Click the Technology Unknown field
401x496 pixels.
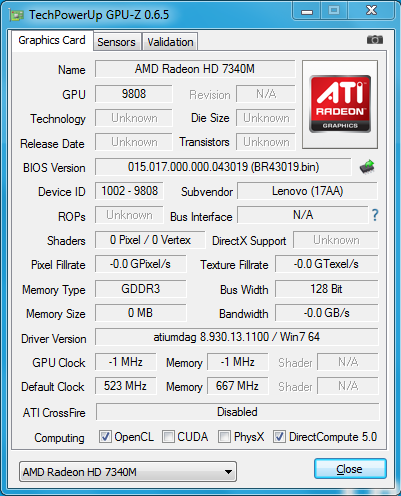134,118
